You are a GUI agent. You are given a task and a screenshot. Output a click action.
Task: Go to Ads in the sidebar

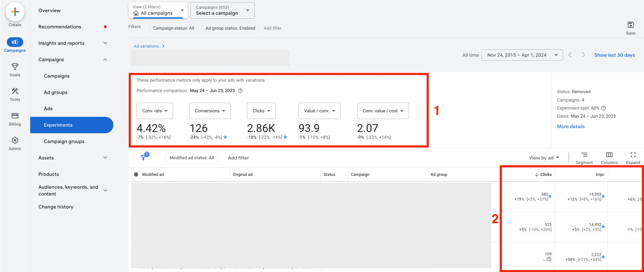48,109
